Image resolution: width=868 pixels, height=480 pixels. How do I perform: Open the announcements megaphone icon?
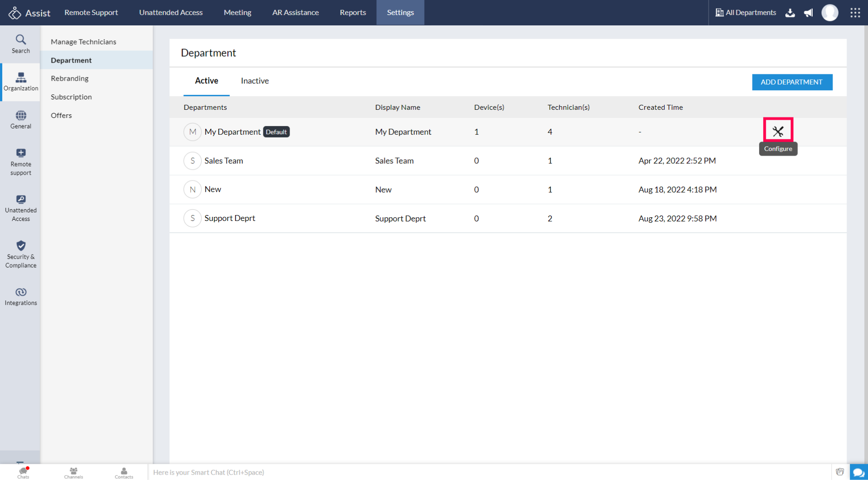point(808,13)
